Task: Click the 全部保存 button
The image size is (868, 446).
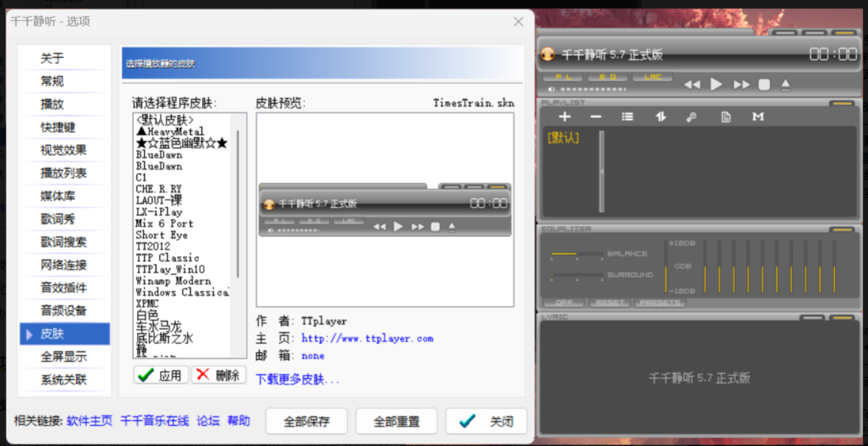Action: point(306,421)
